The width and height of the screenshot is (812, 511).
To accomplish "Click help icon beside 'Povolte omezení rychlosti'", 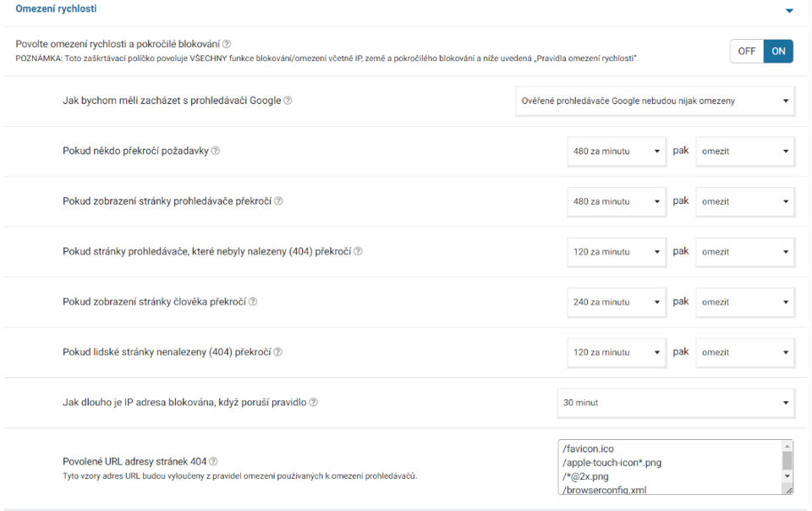I will [x=227, y=44].
